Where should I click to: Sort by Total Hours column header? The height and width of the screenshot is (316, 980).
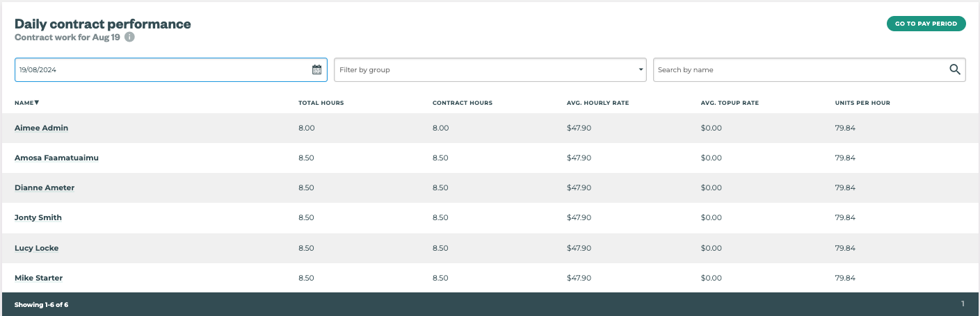tap(321, 103)
